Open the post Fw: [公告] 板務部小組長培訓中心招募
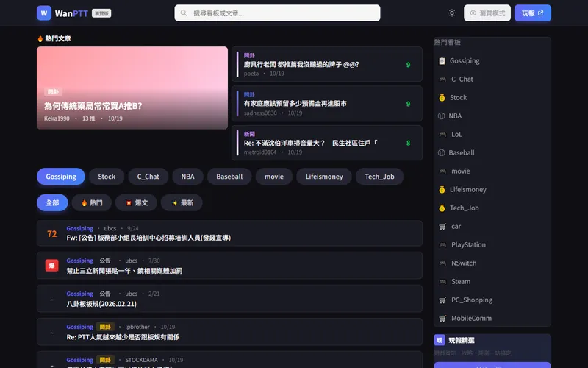 (x=229, y=233)
